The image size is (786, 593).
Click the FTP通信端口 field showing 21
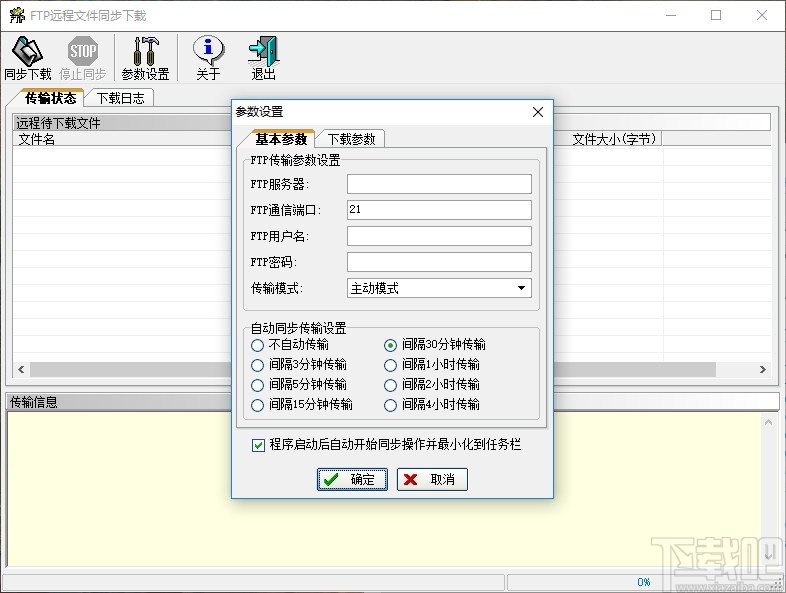(x=439, y=210)
